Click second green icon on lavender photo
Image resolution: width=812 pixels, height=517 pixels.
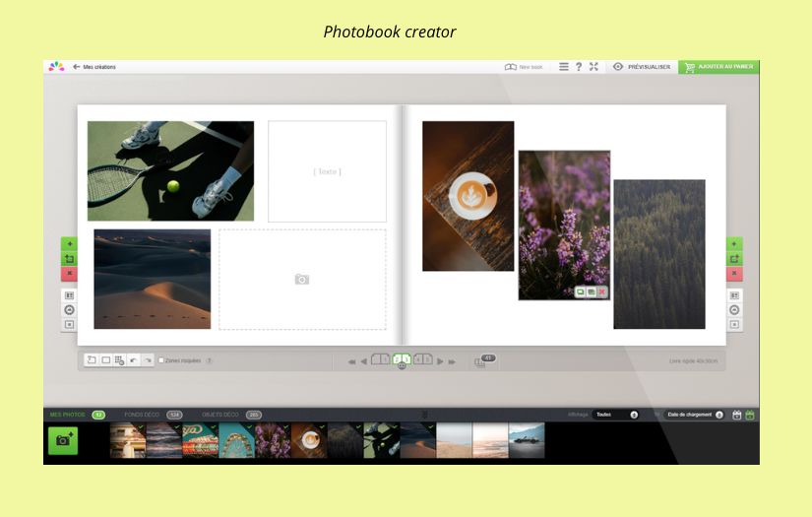pyautogui.click(x=591, y=292)
